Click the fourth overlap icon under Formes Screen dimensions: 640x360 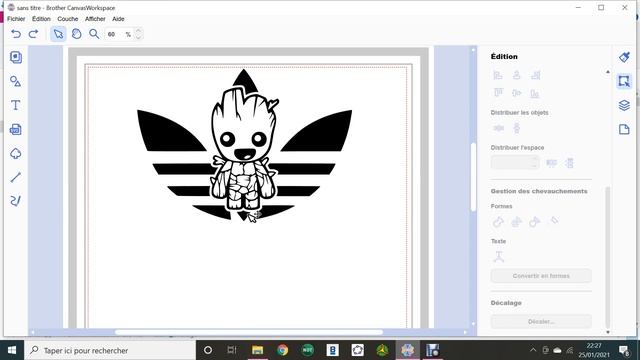click(553, 221)
